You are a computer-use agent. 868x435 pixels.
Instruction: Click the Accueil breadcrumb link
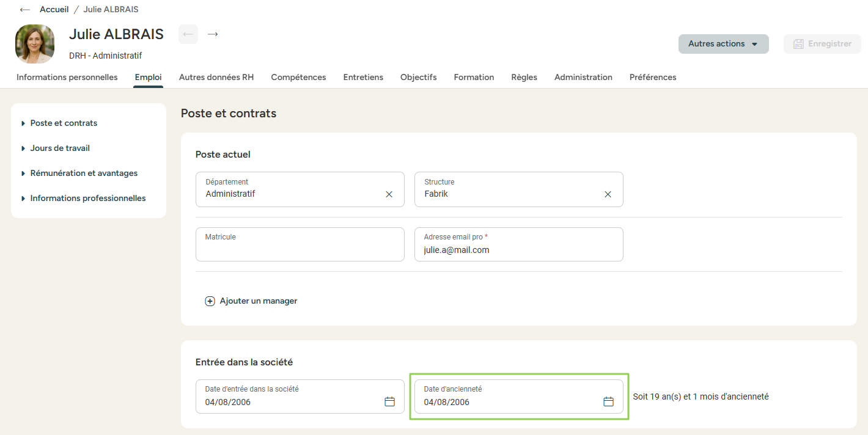(54, 10)
